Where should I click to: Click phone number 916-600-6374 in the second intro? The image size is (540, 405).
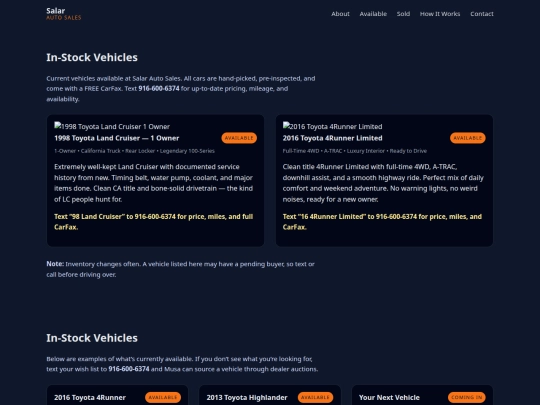pyautogui.click(x=129, y=369)
